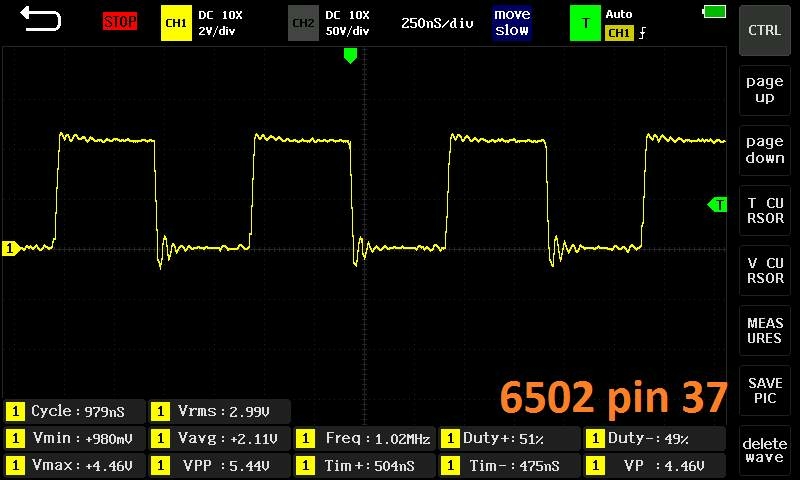Open CH1 2V/div coupling settings
Image resolution: width=800 pixels, height=480 pixels.
[x=220, y=23]
